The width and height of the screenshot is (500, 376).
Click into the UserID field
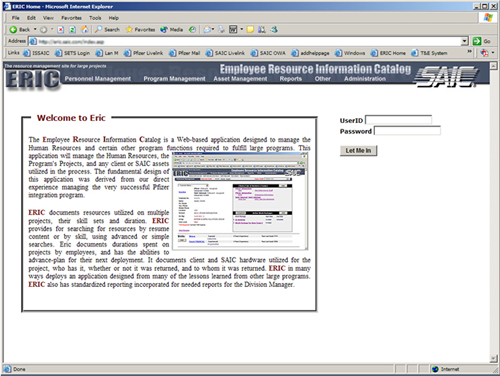click(398, 120)
